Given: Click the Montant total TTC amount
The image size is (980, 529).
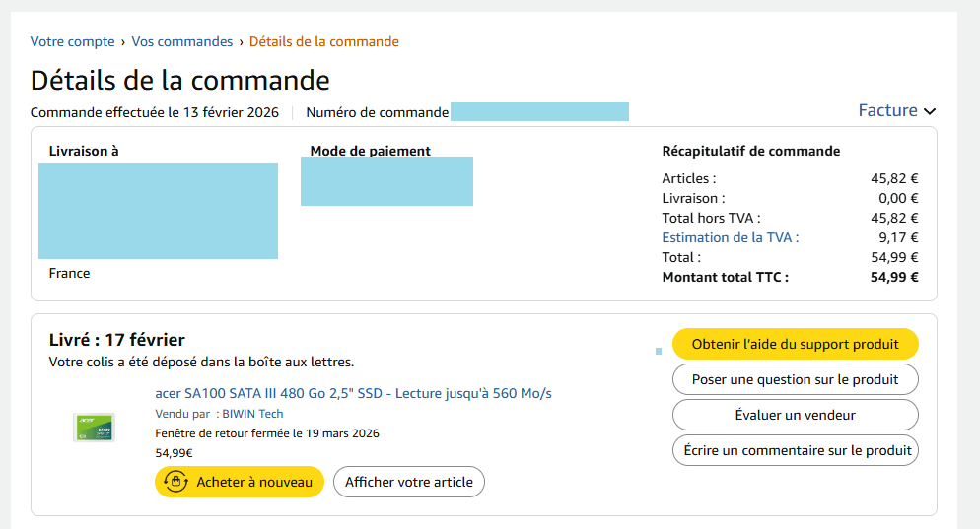Looking at the screenshot, I should pyautogui.click(x=894, y=277).
